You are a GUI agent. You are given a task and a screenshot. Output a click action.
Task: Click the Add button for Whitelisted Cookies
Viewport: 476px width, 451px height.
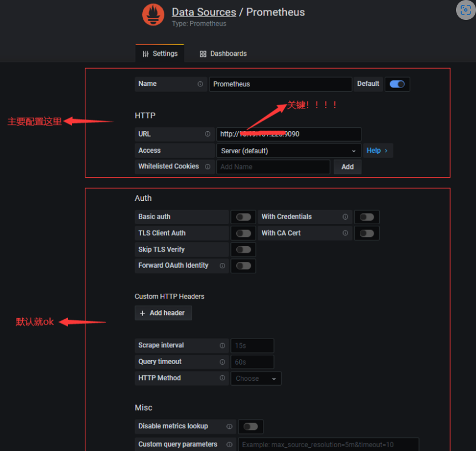[348, 167]
